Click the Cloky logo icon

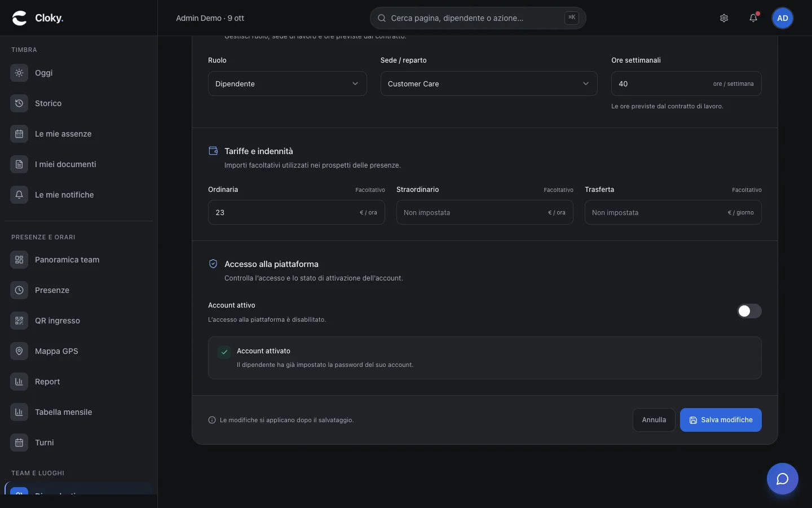point(20,18)
